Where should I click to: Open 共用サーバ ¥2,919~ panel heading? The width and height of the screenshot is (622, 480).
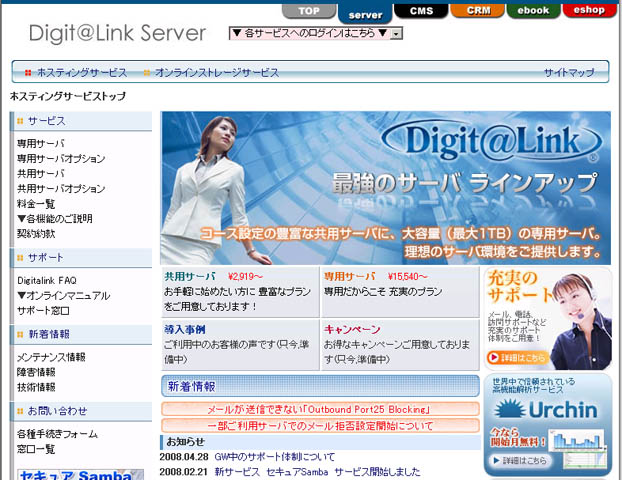213,276
